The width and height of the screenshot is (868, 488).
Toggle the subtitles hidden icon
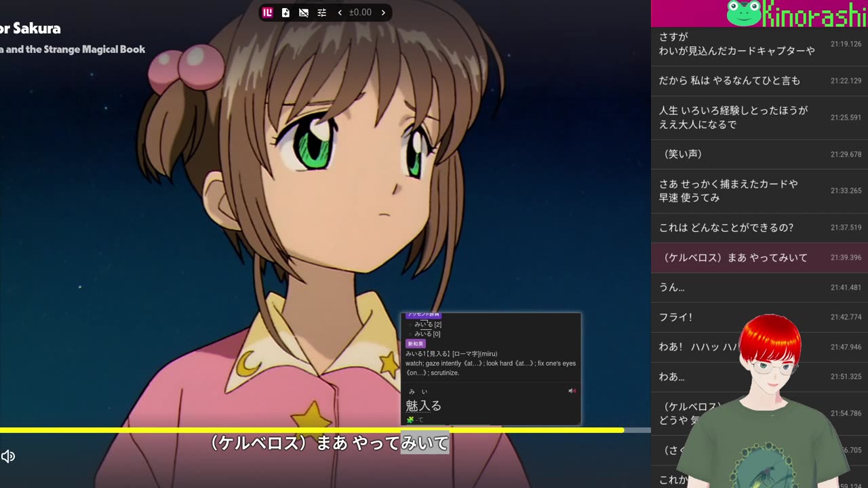pyautogui.click(x=304, y=12)
